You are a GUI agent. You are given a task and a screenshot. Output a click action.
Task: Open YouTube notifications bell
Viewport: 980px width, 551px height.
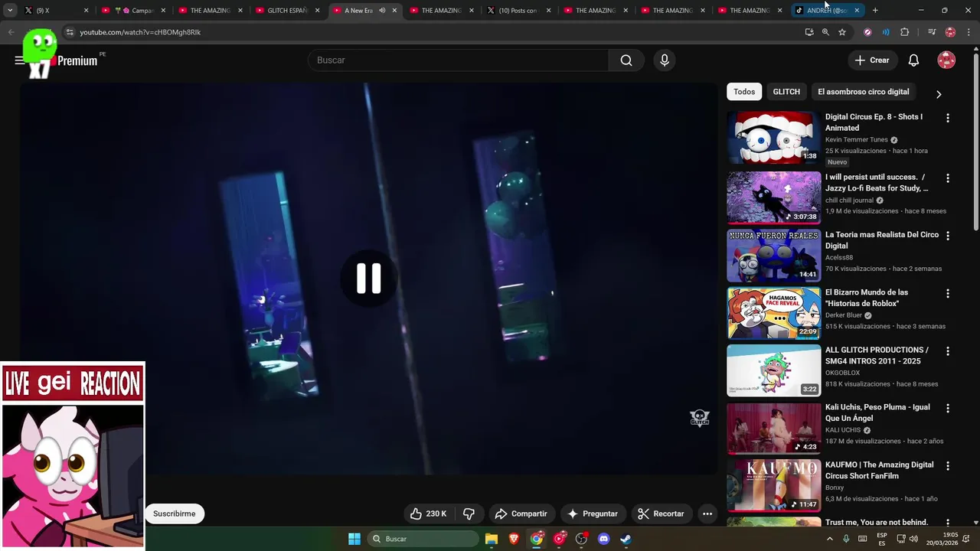point(913,60)
